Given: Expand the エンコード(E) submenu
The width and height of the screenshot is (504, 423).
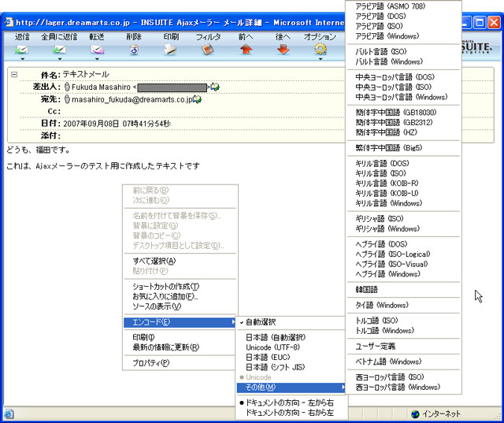Looking at the screenshot, I should click(x=180, y=322).
